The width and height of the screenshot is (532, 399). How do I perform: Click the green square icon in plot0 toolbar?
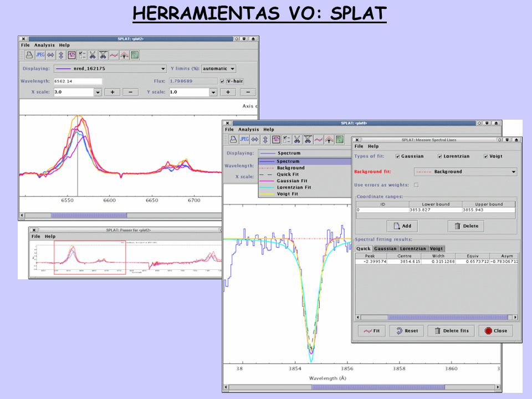click(x=339, y=140)
